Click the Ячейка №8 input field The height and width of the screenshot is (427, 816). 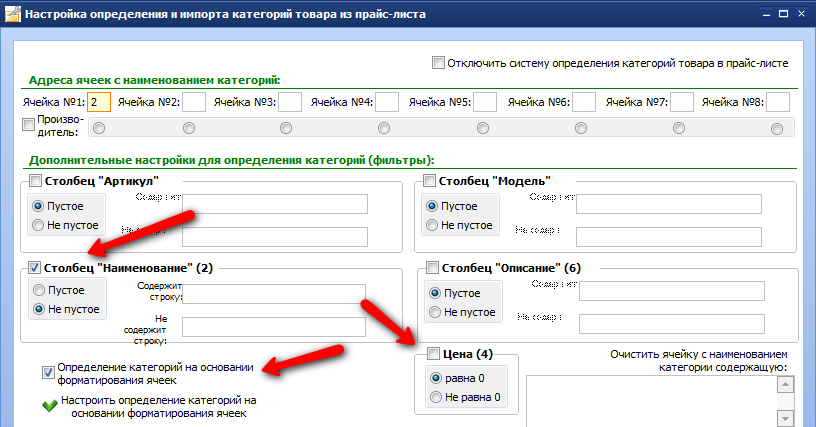[778, 102]
